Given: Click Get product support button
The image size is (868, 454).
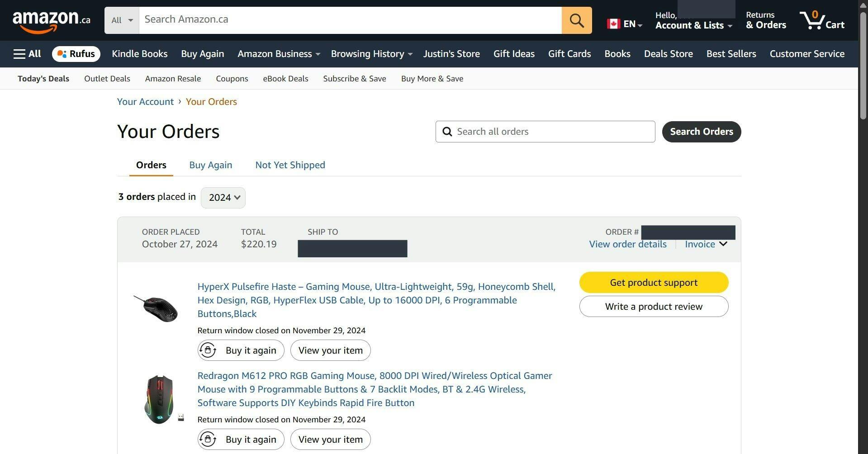Looking at the screenshot, I should [653, 283].
